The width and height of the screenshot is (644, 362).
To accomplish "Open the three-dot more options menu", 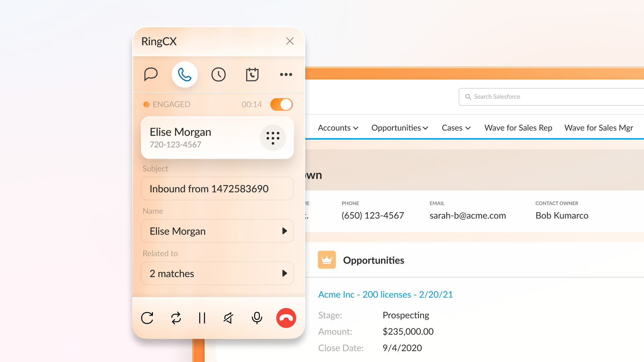I will (286, 74).
